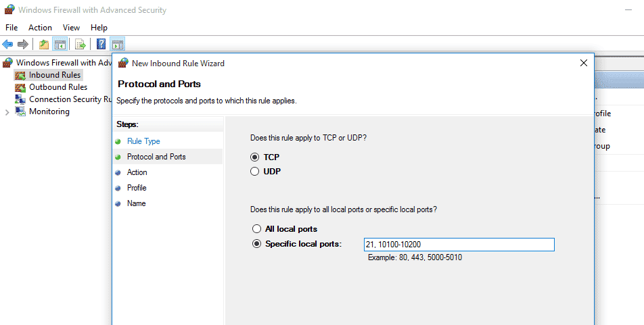This screenshot has width=644, height=325.
Task: Open the Action menu
Action: (x=40, y=28)
